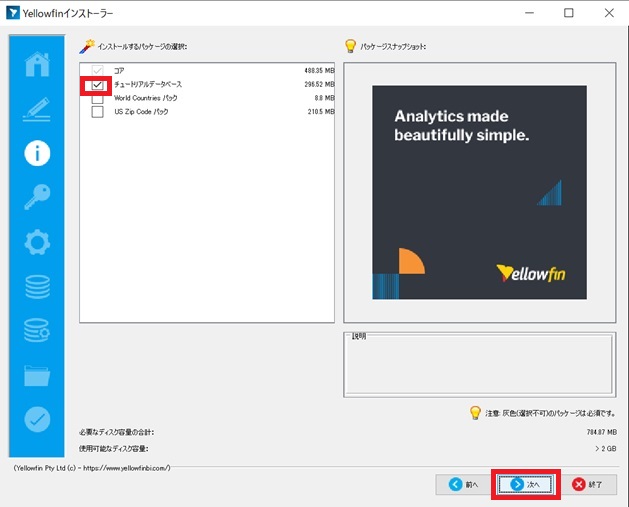
Task: Click the database stack step icon
Action: click(x=37, y=287)
